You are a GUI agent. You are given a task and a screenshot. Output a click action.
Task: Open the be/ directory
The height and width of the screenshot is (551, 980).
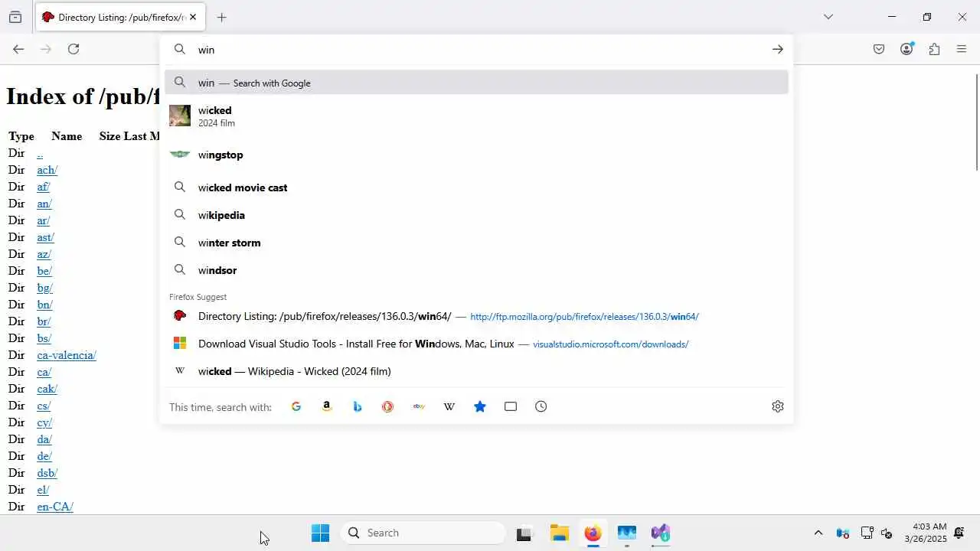44,271
